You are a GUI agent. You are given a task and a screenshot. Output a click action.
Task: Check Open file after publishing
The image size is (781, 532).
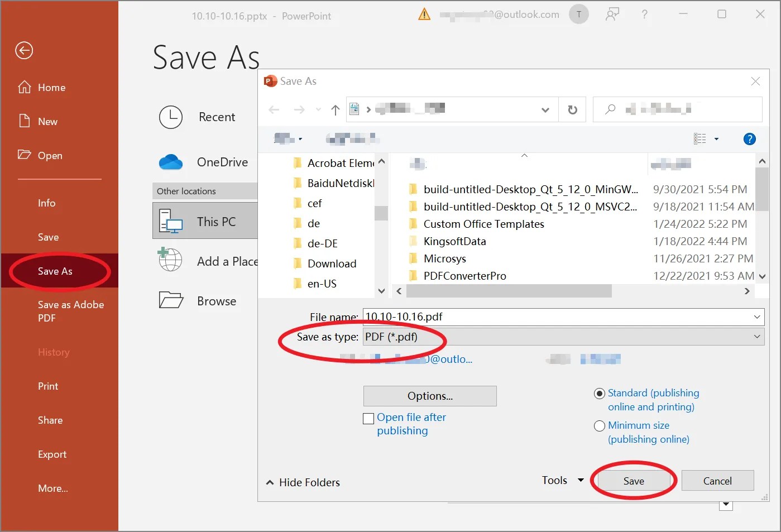(x=368, y=418)
